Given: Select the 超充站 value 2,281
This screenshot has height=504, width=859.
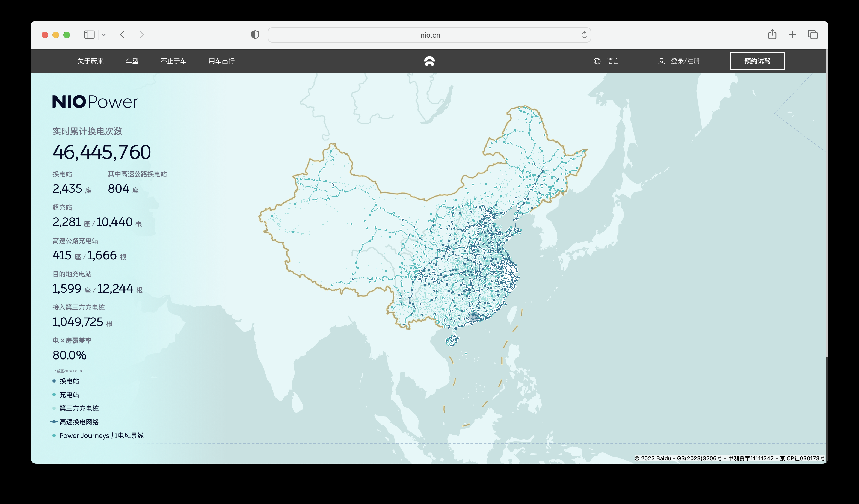Looking at the screenshot, I should pyautogui.click(x=66, y=222).
